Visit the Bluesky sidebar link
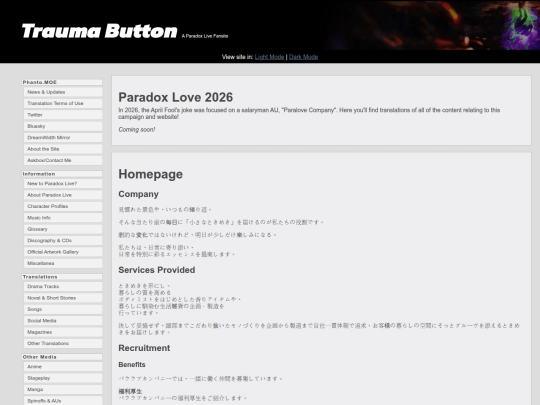Viewport: 540px width, 405px height. (x=63, y=126)
